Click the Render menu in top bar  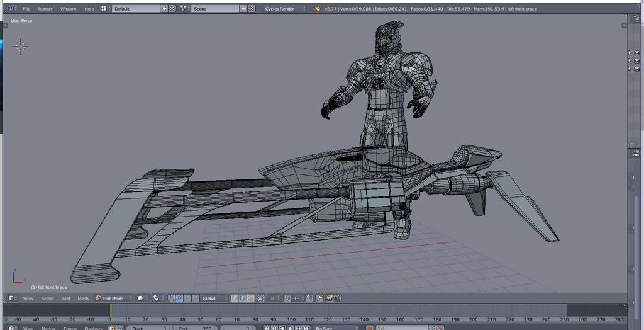click(x=45, y=9)
